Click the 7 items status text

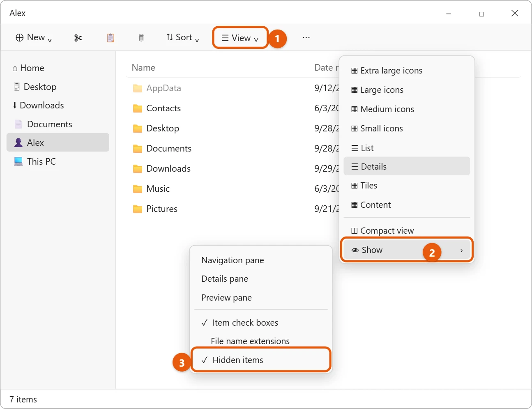click(x=23, y=400)
